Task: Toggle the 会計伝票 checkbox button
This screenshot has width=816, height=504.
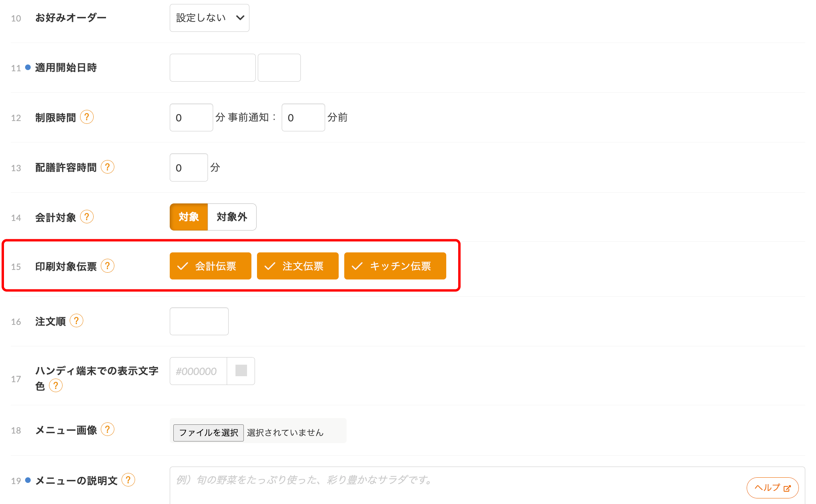Action: click(210, 266)
